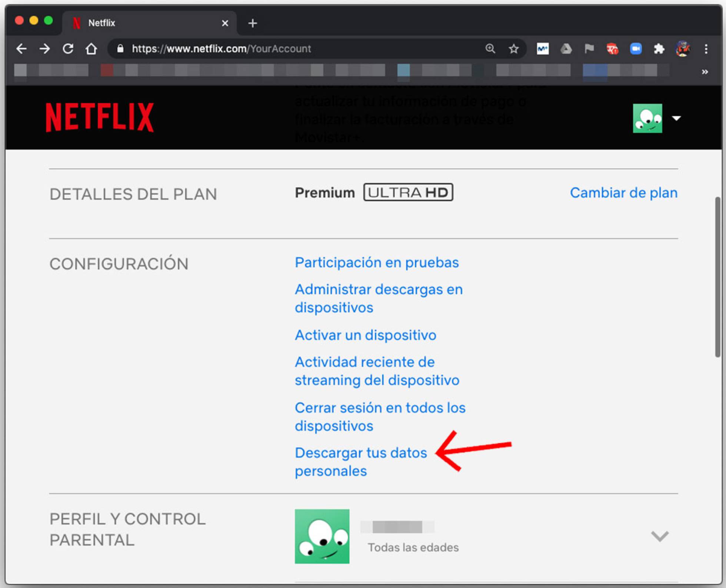Click the flag extension icon
Screen dimensions: 726x588
[589, 49]
